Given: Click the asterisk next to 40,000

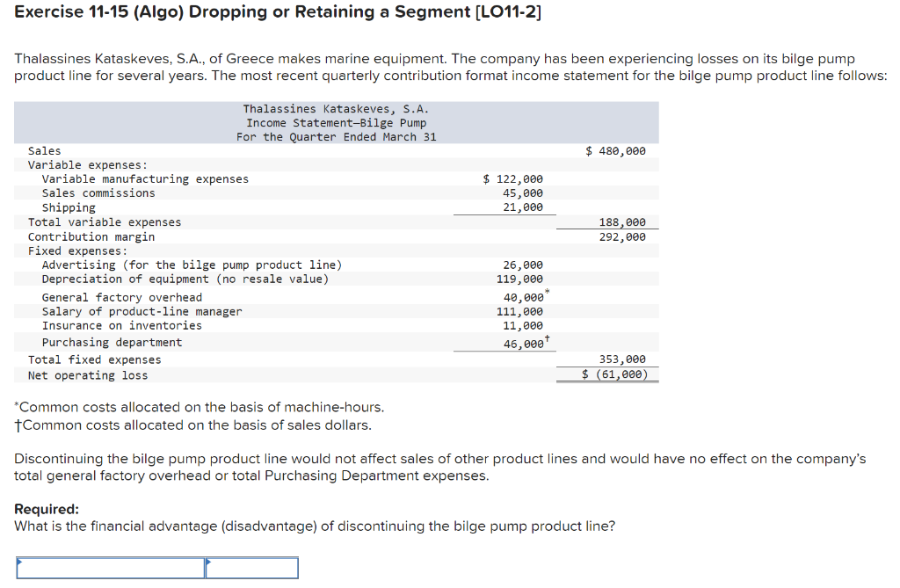Looking at the screenshot, I should point(547,292).
